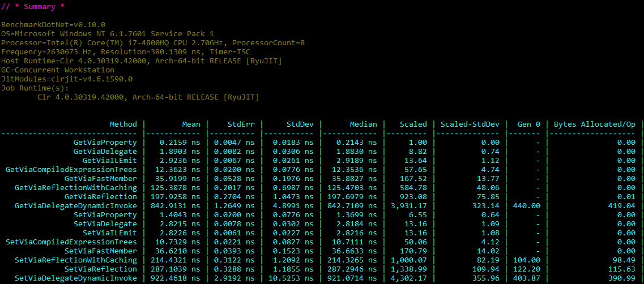
Task: Click the GetViaProperty method name
Action: point(105,142)
